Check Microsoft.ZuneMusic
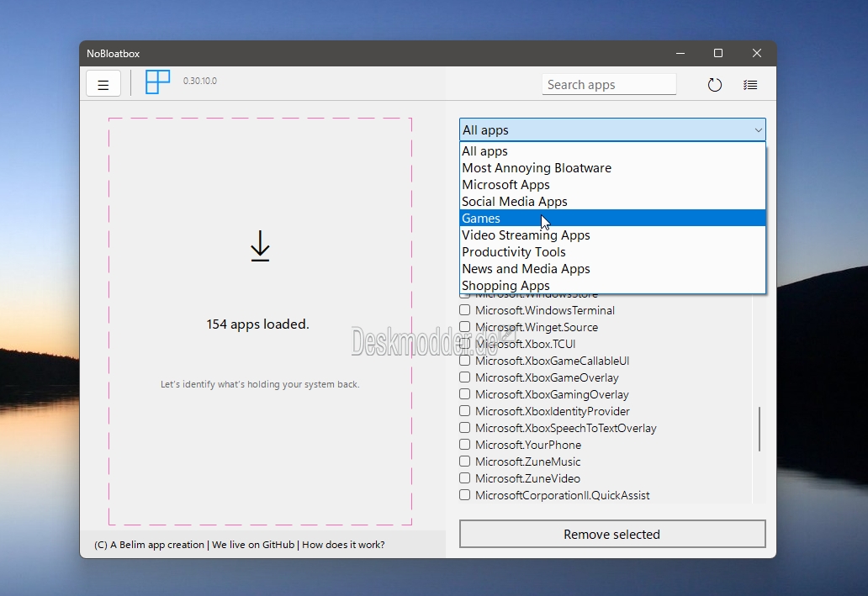868x596 pixels. click(465, 461)
